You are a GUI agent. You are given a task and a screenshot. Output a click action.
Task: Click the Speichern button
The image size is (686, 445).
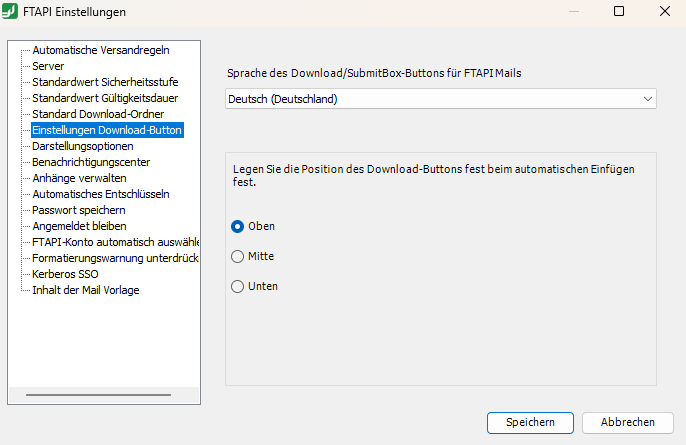click(530, 422)
